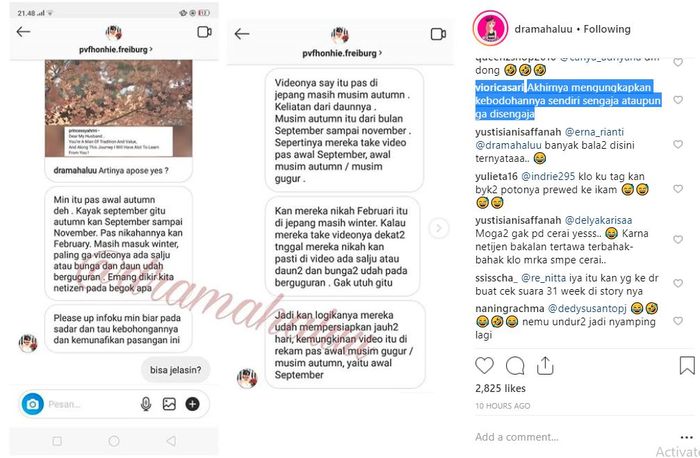Go to next image with carousel arrow
The height and width of the screenshot is (458, 700).
pyautogui.click(x=439, y=229)
